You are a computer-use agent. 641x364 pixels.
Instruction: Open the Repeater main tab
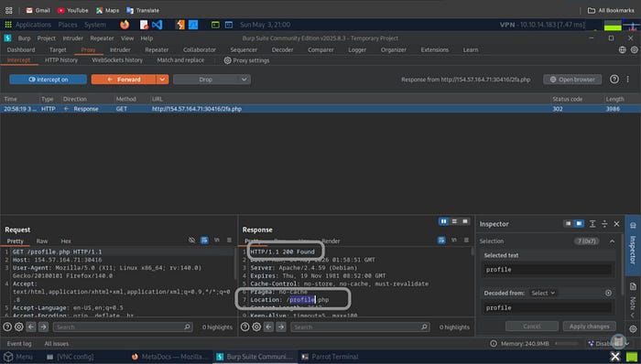click(x=157, y=49)
